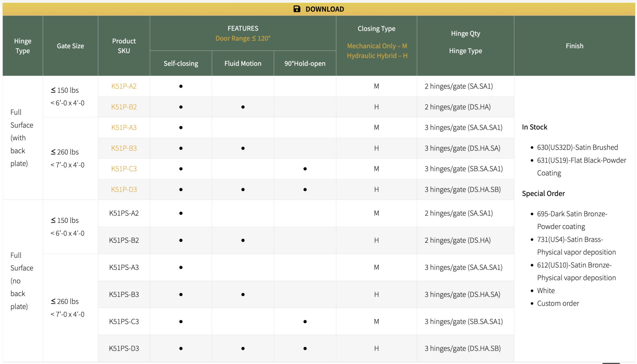Select the K51PS-B3 SKU cell
The image size is (637, 364).
[124, 294]
